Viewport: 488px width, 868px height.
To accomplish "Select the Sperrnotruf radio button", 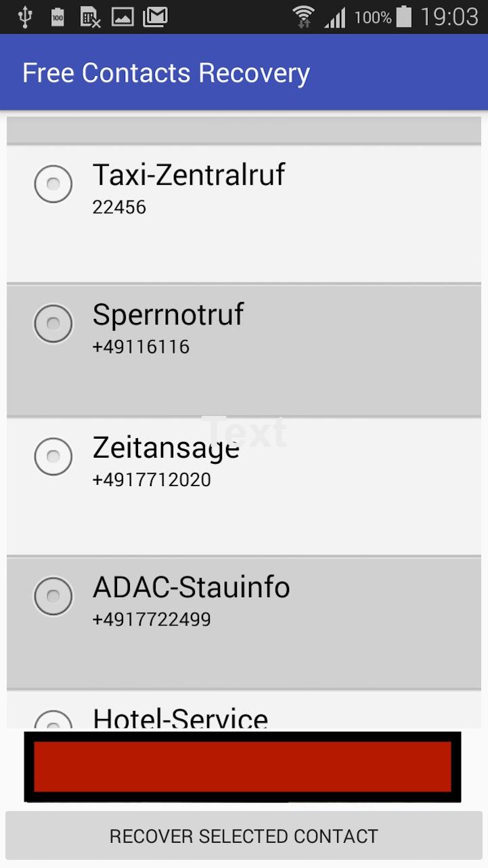I will click(53, 323).
